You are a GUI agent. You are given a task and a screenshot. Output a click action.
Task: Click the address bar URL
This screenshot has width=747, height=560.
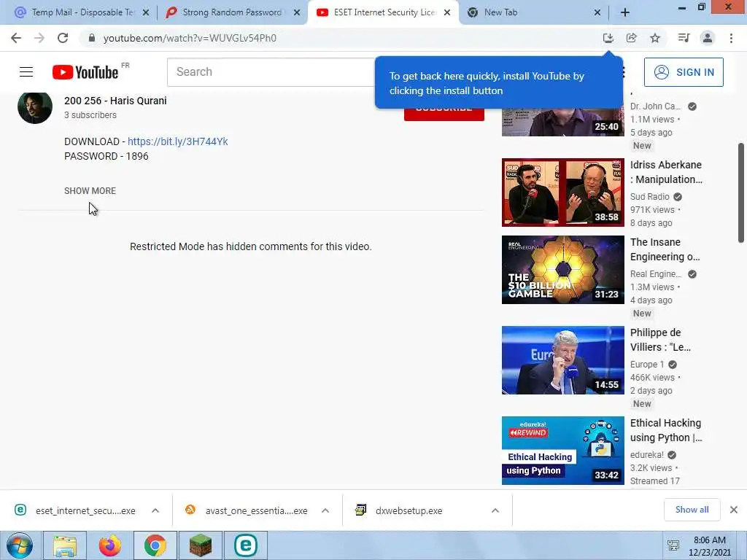tap(190, 38)
